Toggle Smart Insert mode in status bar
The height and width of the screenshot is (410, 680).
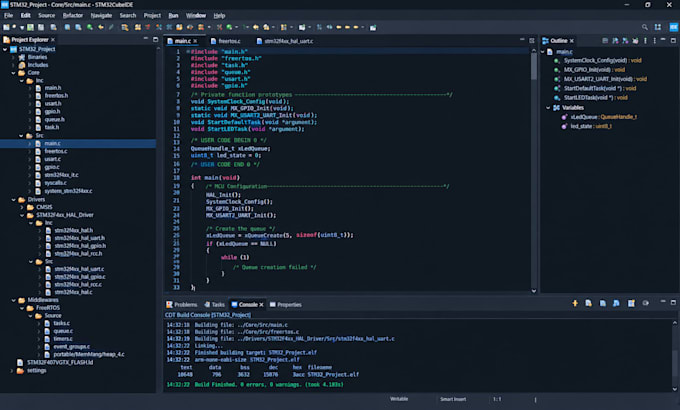click(x=453, y=399)
